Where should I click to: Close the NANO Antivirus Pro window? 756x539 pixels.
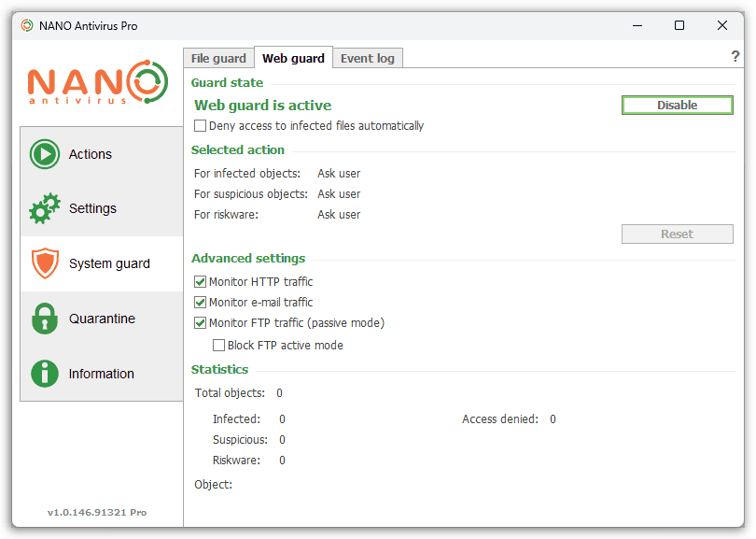(x=722, y=25)
